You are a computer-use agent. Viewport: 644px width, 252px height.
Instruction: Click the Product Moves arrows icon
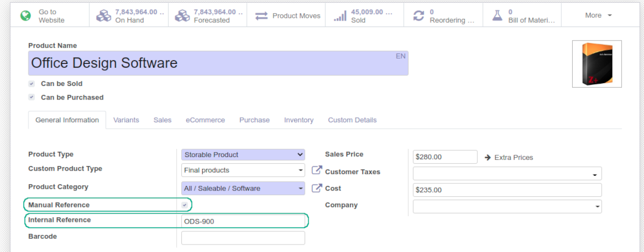262,16
